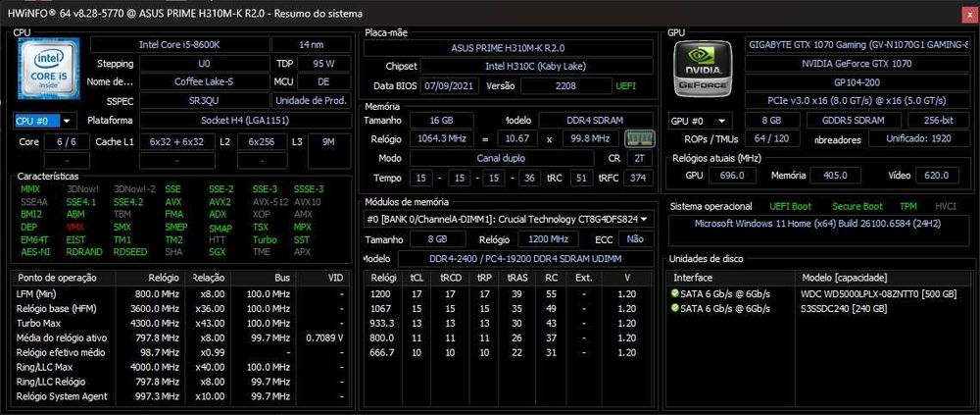The height and width of the screenshot is (415, 980).
Task: Select the Turbo Max operating point row
Action: tap(181, 323)
